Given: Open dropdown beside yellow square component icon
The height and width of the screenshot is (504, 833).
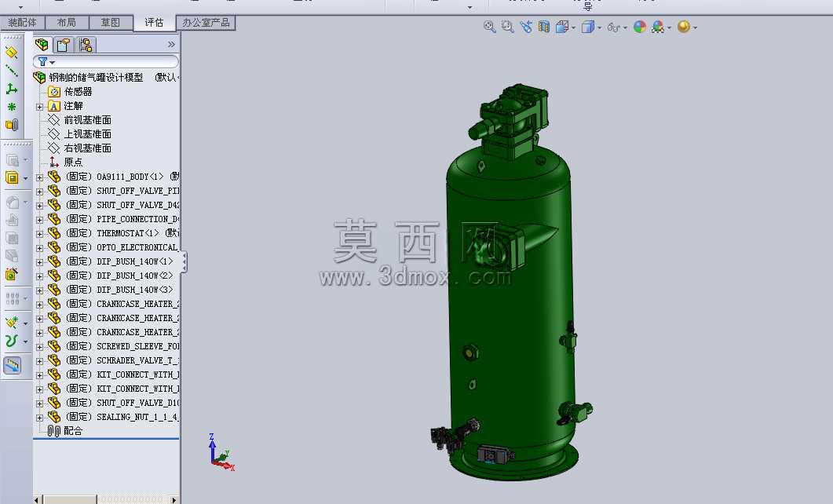Looking at the screenshot, I should pos(25,178).
